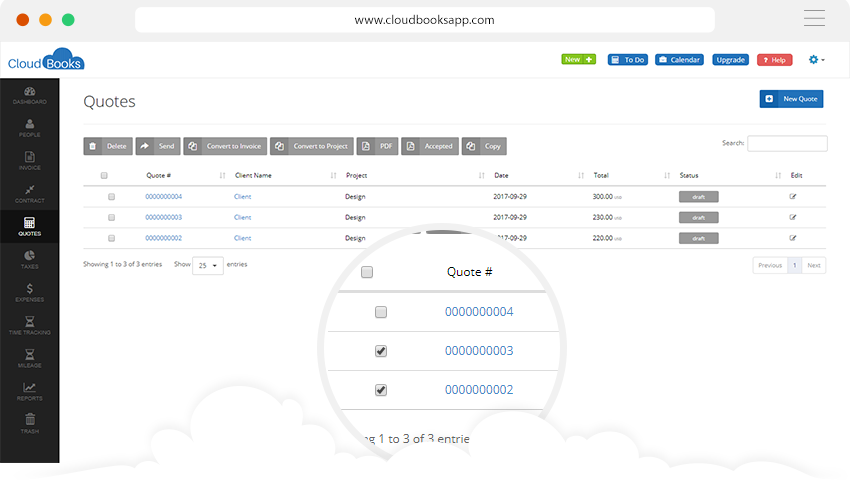850x480 pixels.
Task: Open the To Do list
Action: 628,60
